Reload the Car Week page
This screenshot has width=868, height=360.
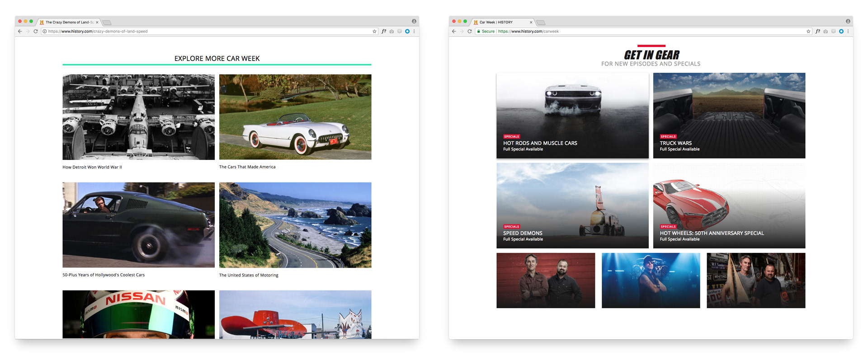coord(469,31)
